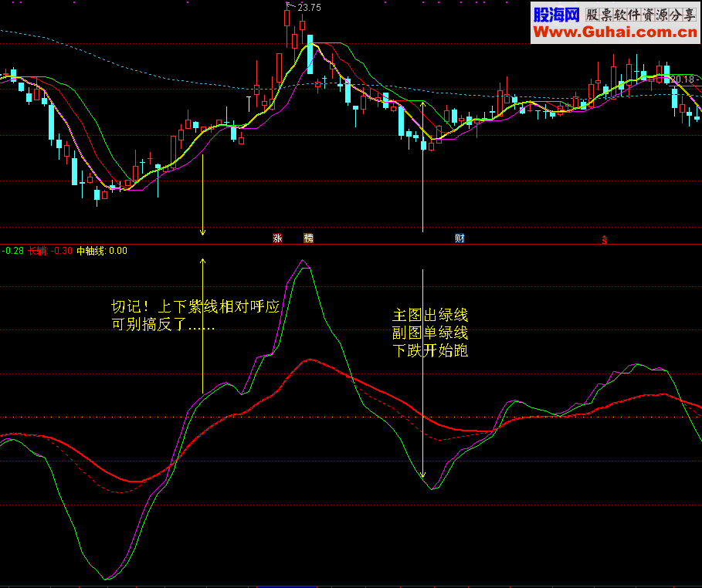Toggle the 长辅 indicator value display
Image resolution: width=702 pixels, height=588 pixels.
(x=36, y=251)
